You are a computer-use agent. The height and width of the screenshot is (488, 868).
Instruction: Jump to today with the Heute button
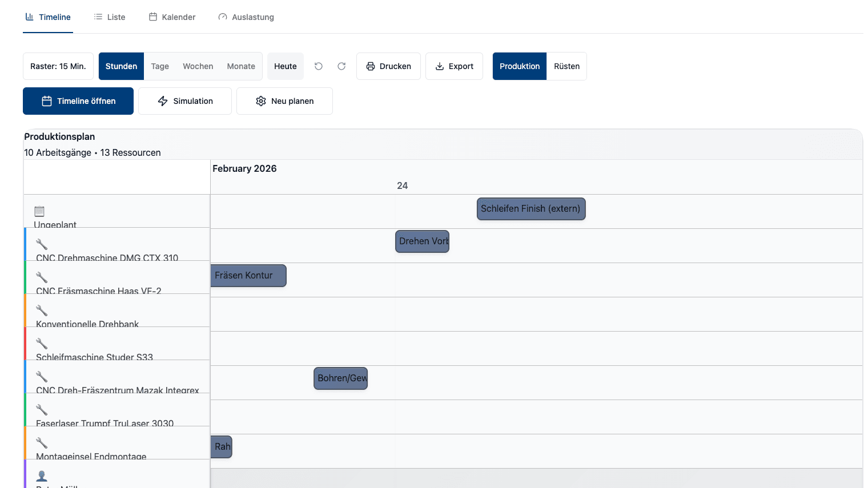(286, 66)
